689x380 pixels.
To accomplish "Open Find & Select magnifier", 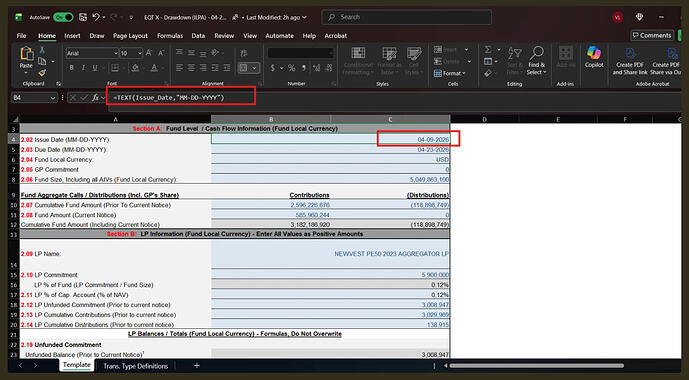I will tap(537, 61).
